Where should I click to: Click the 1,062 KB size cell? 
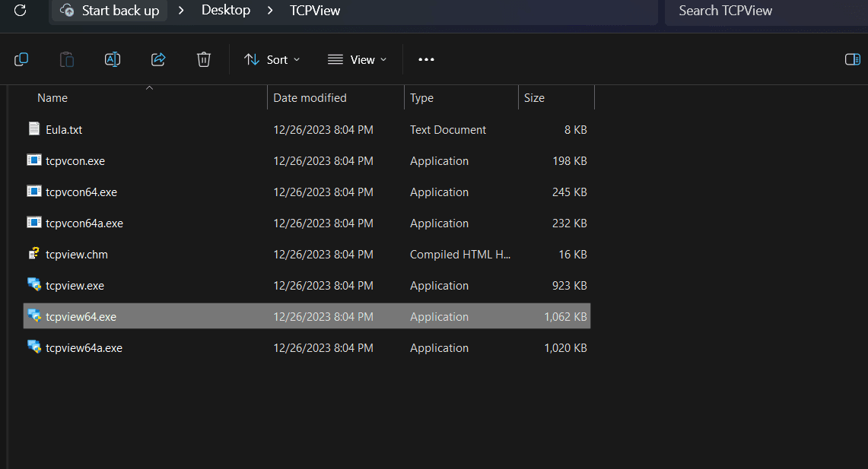pos(566,317)
